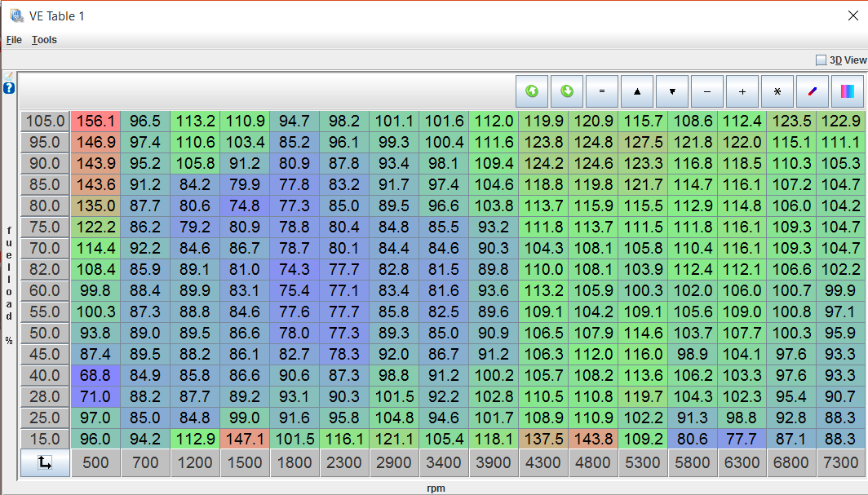Click the green up-arrow toolbar button
Viewport: 868px width, 495px height.
532,91
